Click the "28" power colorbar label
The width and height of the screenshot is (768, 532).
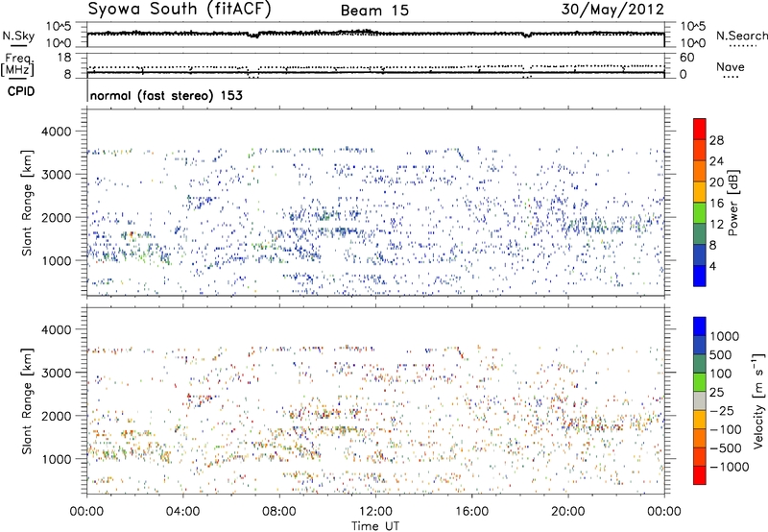click(x=716, y=140)
